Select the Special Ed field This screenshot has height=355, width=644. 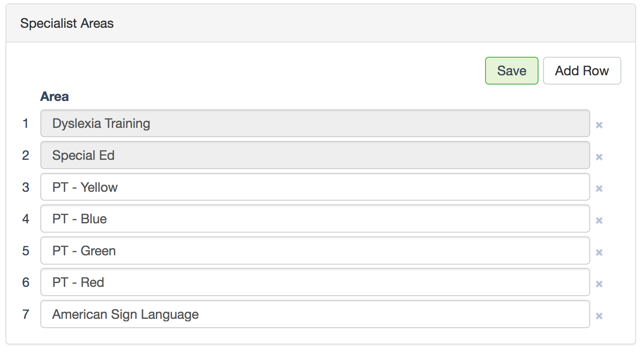tap(315, 155)
